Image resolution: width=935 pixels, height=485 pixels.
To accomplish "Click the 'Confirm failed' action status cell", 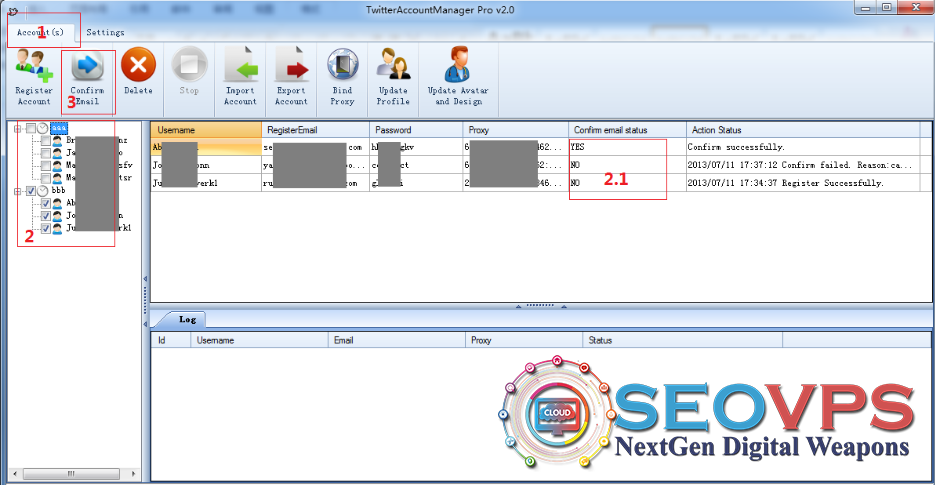I will click(x=803, y=165).
